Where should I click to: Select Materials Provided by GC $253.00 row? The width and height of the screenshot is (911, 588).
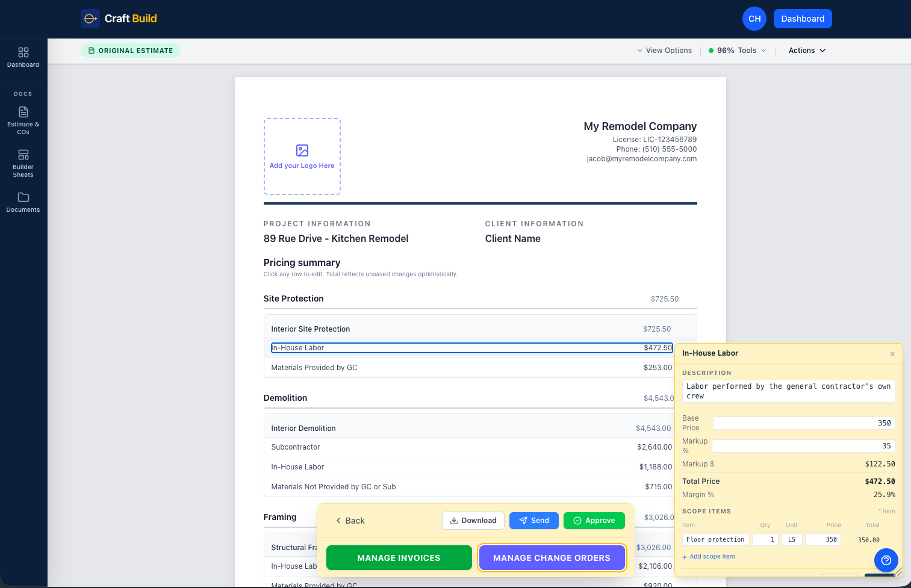pyautogui.click(x=472, y=368)
